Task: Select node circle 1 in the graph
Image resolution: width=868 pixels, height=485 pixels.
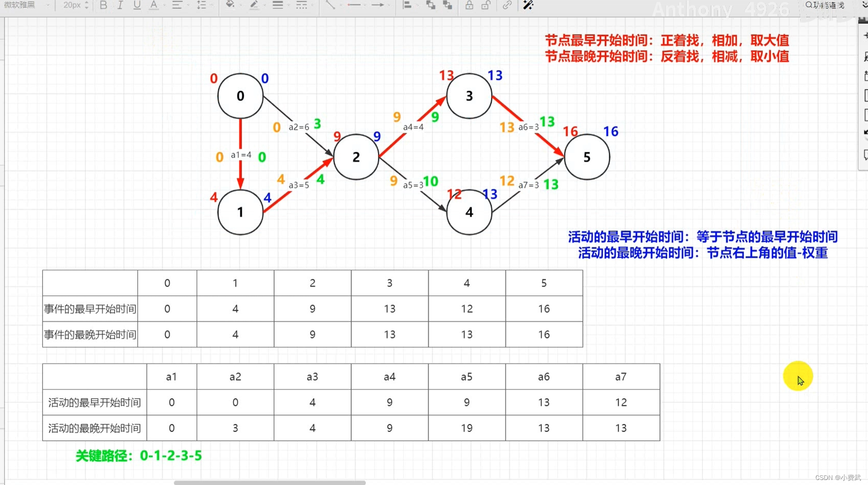Action: (240, 212)
